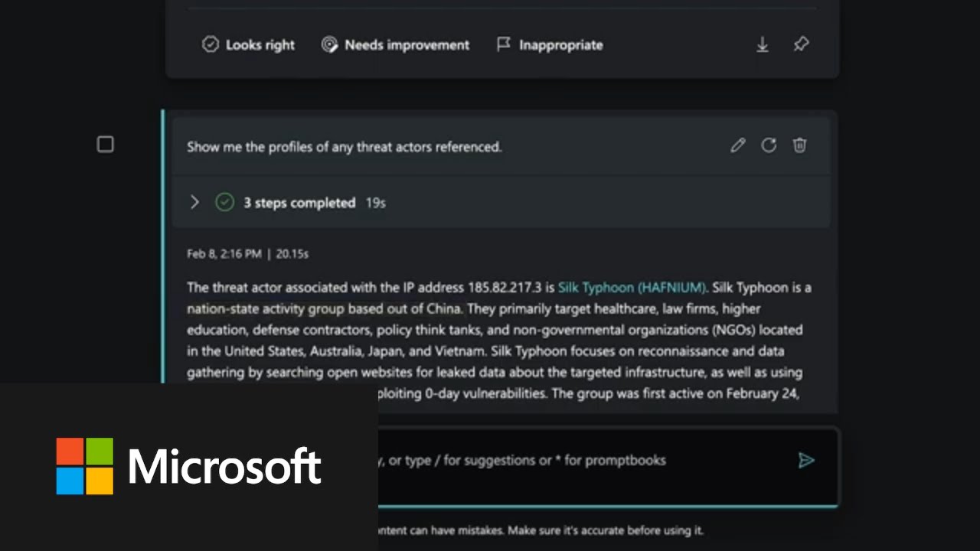
Task: Flag response as Needs improvement
Action: (395, 45)
